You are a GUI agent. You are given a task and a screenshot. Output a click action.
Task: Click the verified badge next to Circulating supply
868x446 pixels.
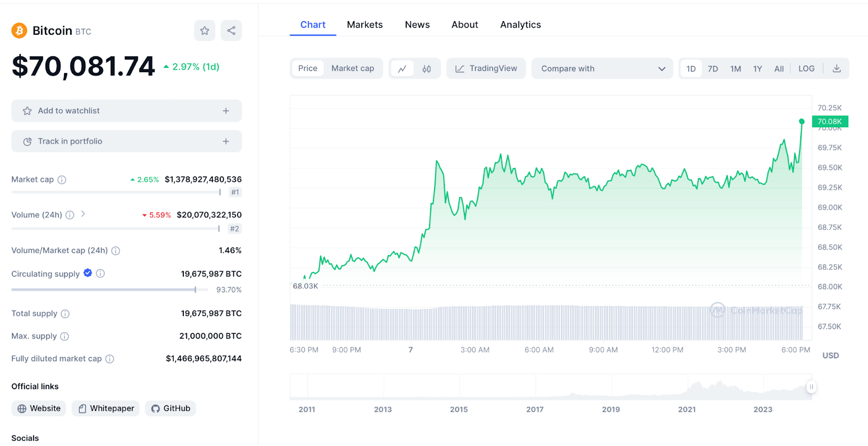[88, 273]
